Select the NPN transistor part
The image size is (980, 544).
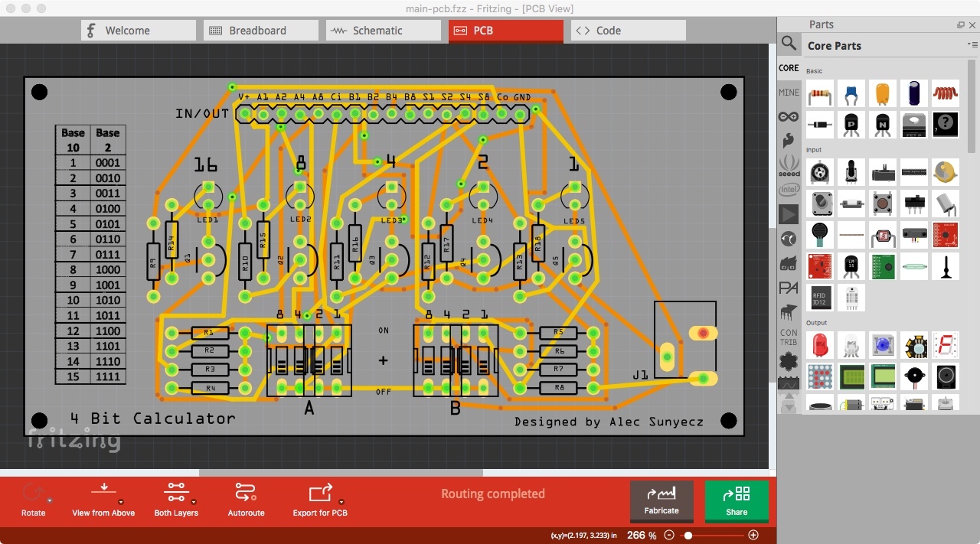[x=883, y=124]
